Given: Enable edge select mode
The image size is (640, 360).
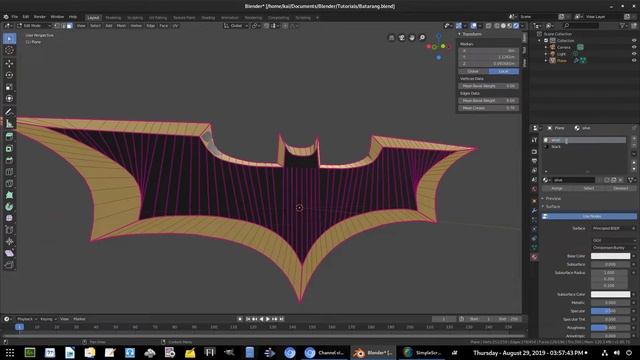Looking at the screenshot, I should coord(63,26).
